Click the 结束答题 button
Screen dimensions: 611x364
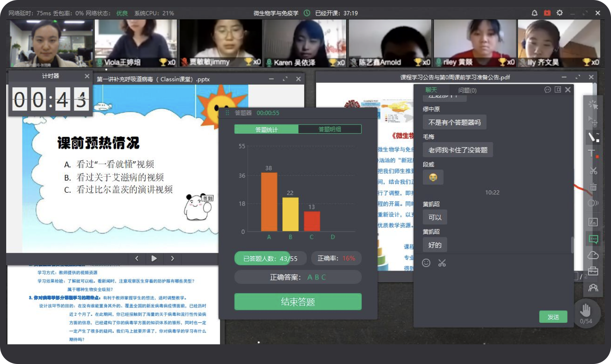pyautogui.click(x=298, y=302)
